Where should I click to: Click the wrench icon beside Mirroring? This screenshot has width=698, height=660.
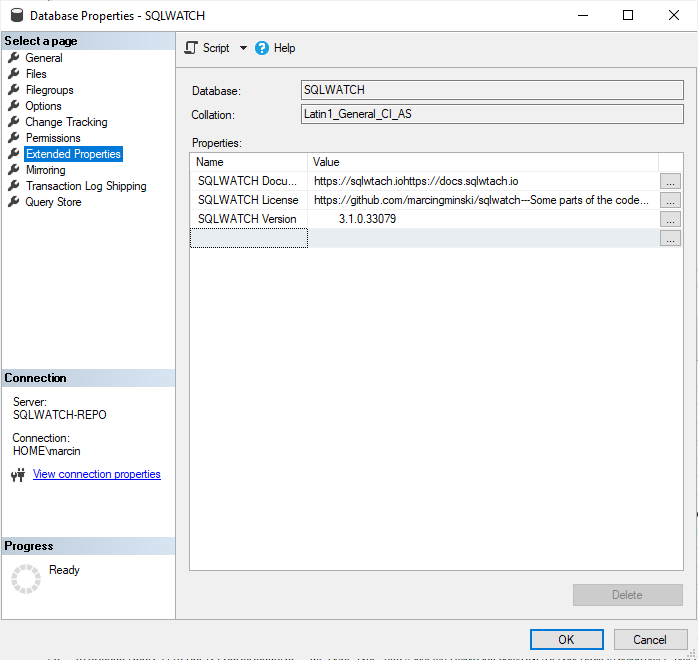tap(14, 170)
